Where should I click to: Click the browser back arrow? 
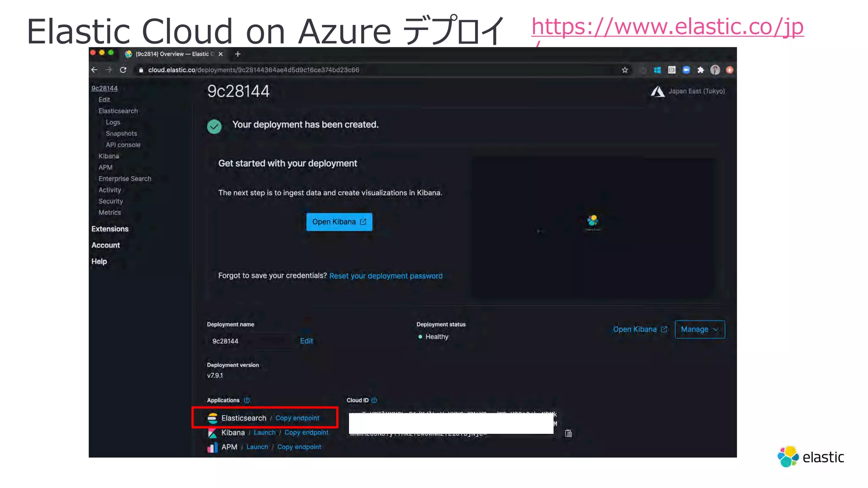[95, 70]
